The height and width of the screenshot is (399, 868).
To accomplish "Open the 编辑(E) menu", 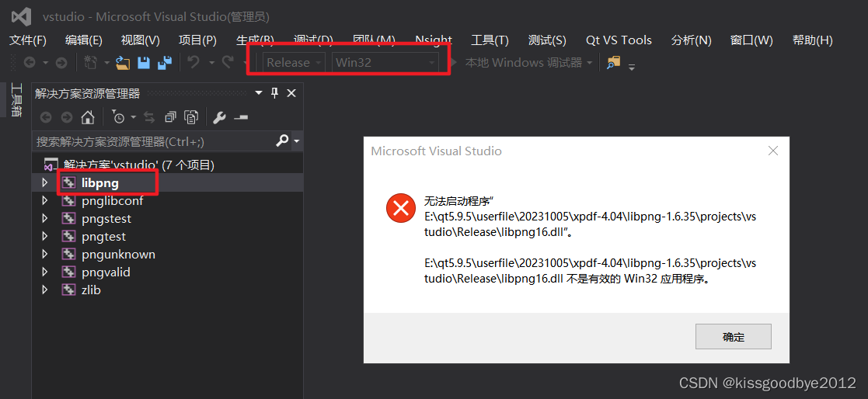I will click(84, 40).
